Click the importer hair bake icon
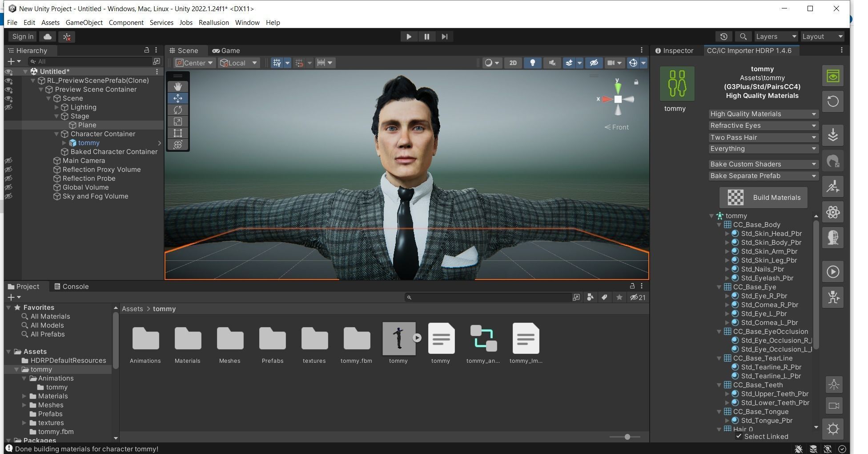The height and width of the screenshot is (454, 868). click(x=833, y=161)
